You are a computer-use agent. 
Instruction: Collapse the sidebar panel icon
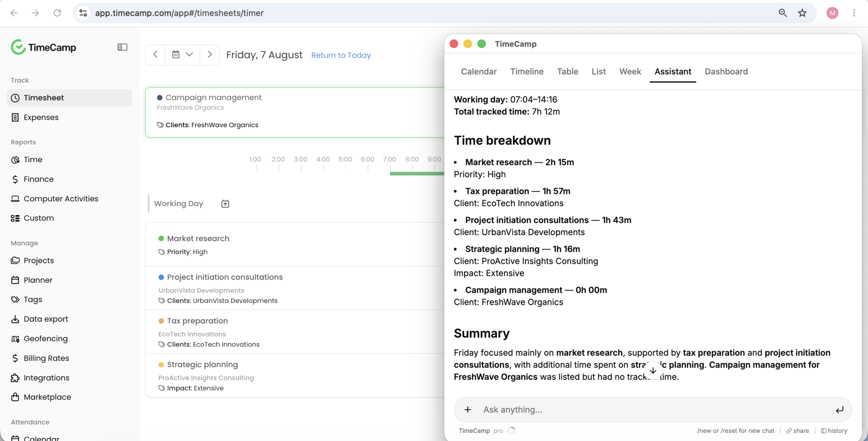click(122, 47)
